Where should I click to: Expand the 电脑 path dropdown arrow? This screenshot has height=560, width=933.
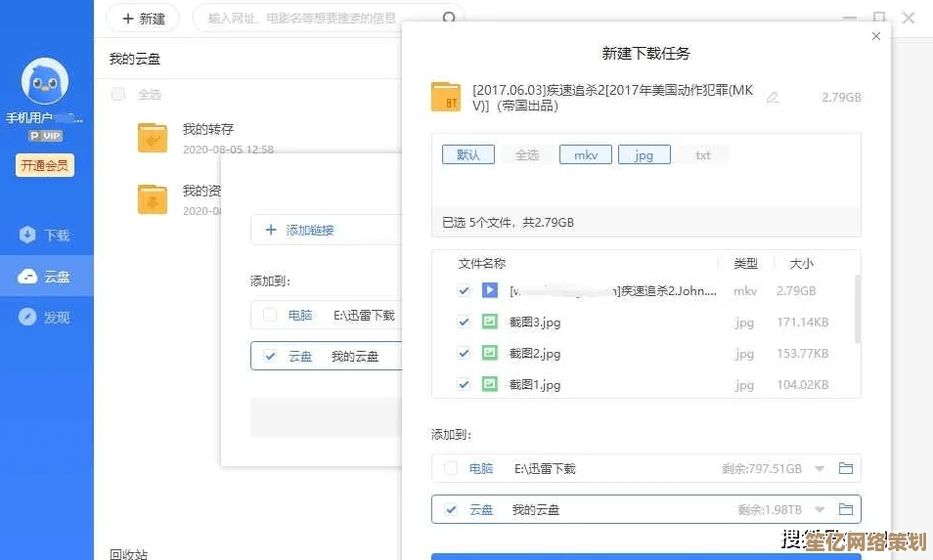tap(820, 469)
